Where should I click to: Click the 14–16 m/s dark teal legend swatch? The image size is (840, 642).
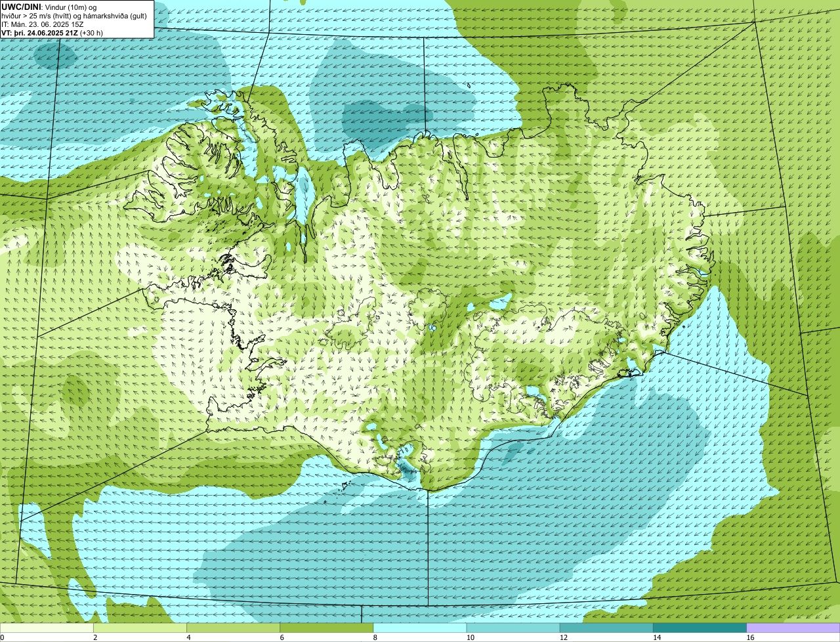700,628
